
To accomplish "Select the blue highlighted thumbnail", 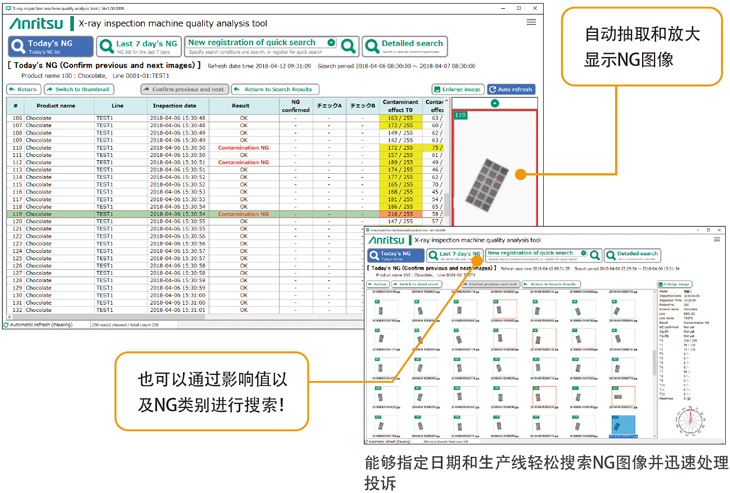I will coord(623,426).
